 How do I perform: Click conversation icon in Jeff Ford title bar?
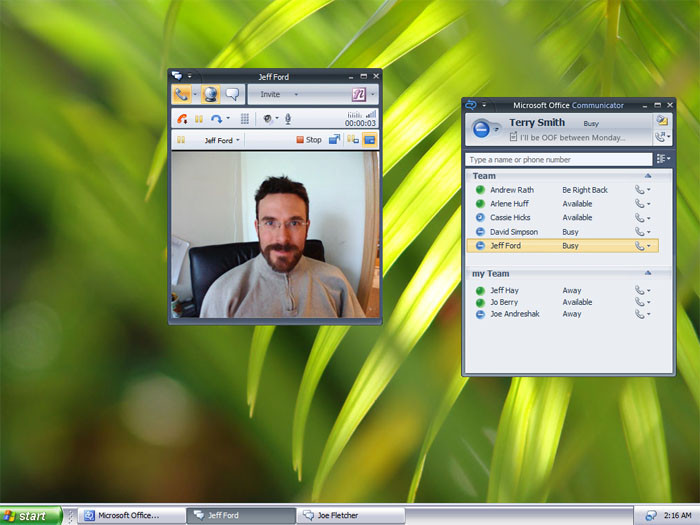(x=177, y=76)
